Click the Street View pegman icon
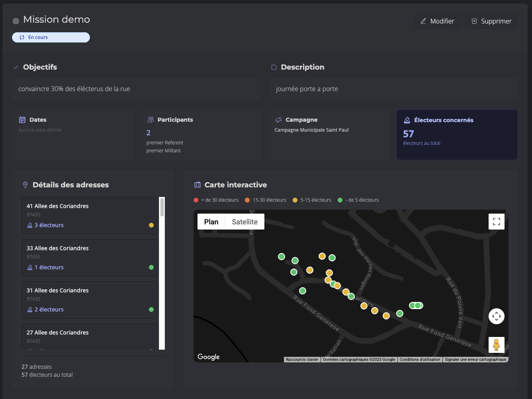 [496, 345]
